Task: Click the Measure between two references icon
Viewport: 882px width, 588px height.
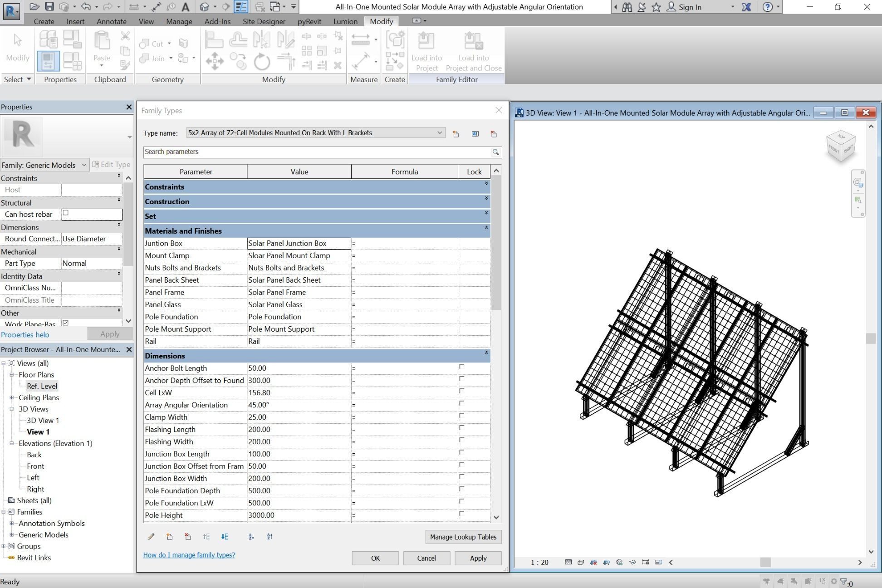Action: [x=361, y=61]
